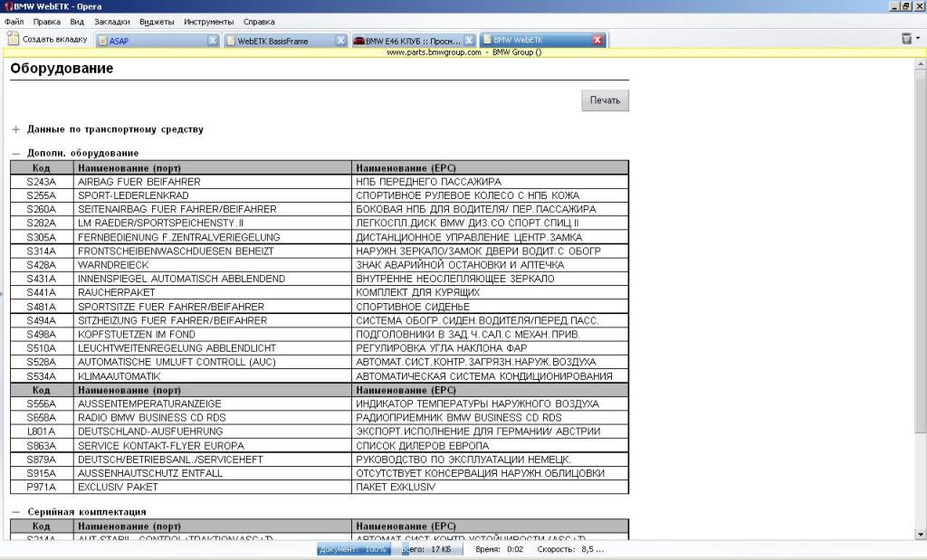
Task: Click the vertical scrollbar down arrow
Action: [x=921, y=535]
